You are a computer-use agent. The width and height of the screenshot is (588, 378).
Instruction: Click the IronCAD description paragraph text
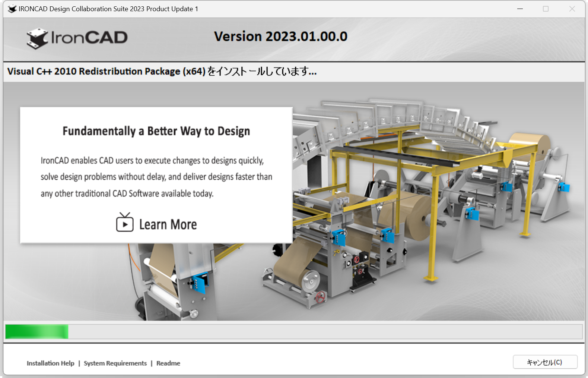pyautogui.click(x=156, y=177)
